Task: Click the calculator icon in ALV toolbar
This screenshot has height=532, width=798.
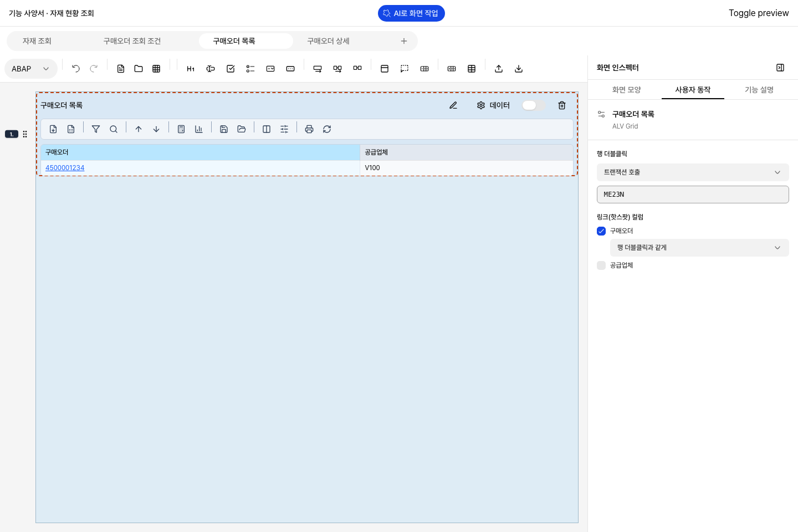Action: coord(181,129)
